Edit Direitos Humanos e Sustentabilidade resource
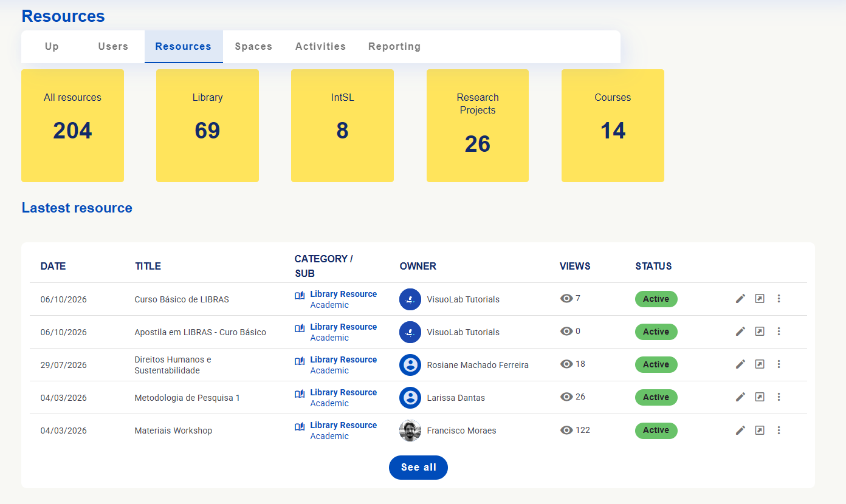This screenshot has width=846, height=504. 740,364
